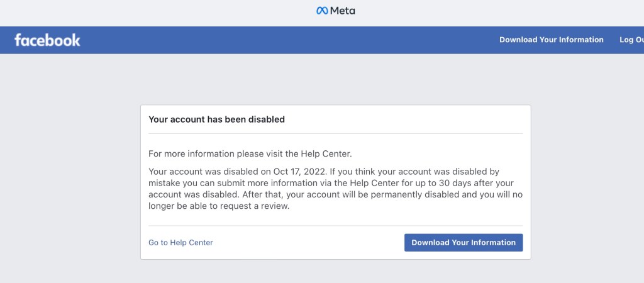Click empty area of blue Facebook header bar

click(283, 40)
